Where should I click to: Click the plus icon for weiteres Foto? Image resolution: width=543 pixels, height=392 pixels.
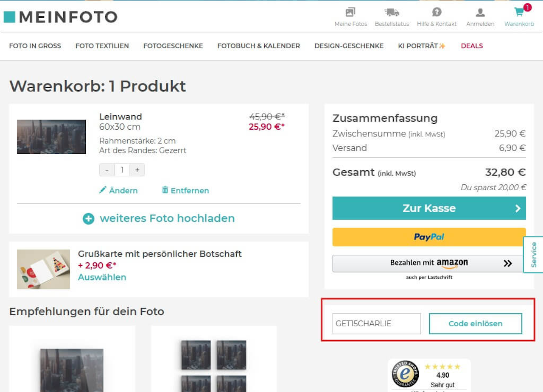(88, 219)
